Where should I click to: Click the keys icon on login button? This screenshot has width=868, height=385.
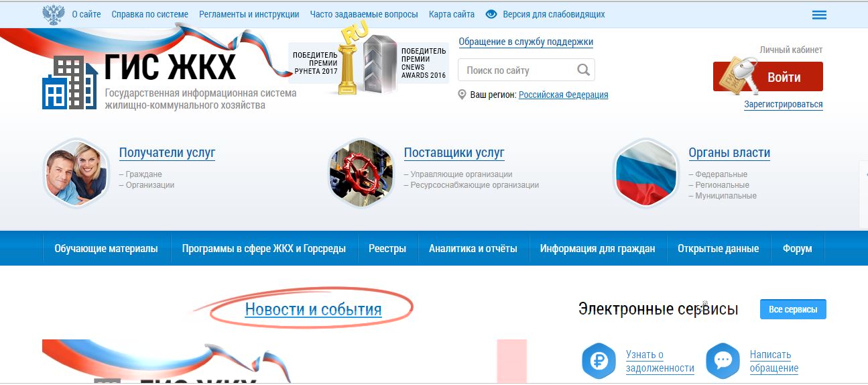pos(737,74)
